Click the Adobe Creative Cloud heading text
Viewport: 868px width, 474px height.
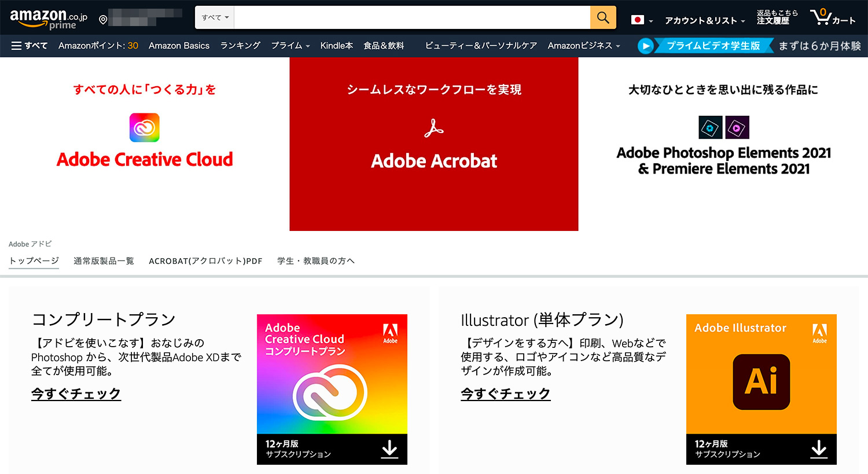click(x=145, y=159)
